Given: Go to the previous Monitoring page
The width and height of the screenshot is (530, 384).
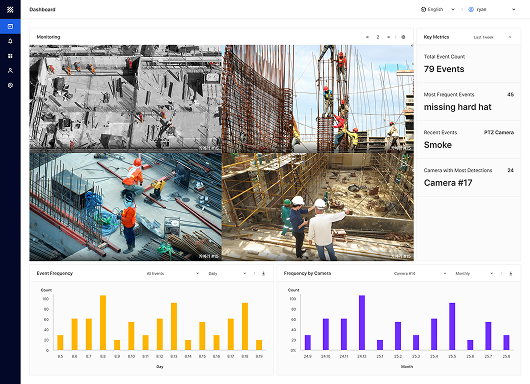Looking at the screenshot, I should click(367, 37).
